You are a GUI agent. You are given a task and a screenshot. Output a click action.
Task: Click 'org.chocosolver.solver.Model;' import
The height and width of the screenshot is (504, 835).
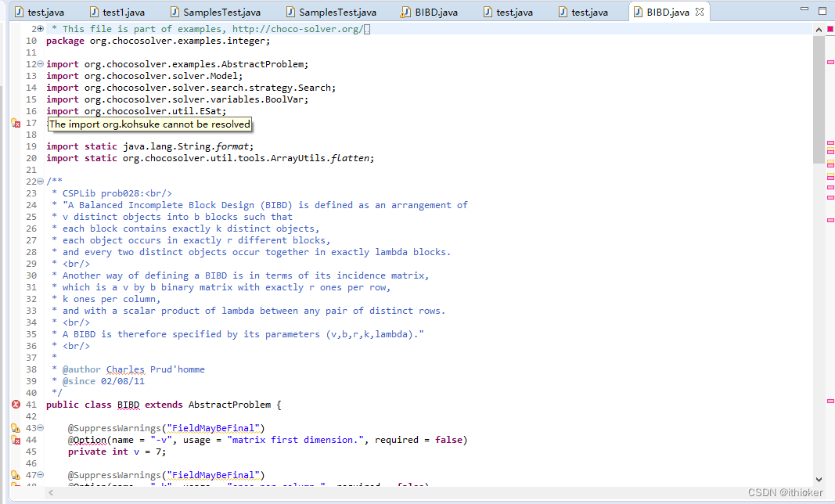(x=164, y=76)
